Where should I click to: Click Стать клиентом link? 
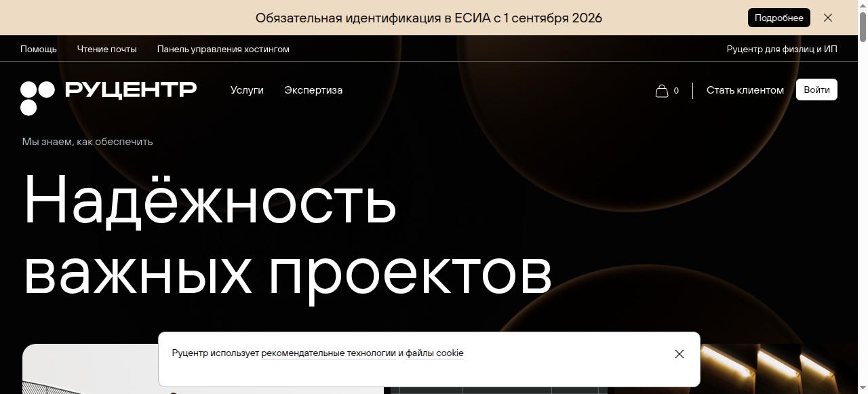click(x=745, y=90)
